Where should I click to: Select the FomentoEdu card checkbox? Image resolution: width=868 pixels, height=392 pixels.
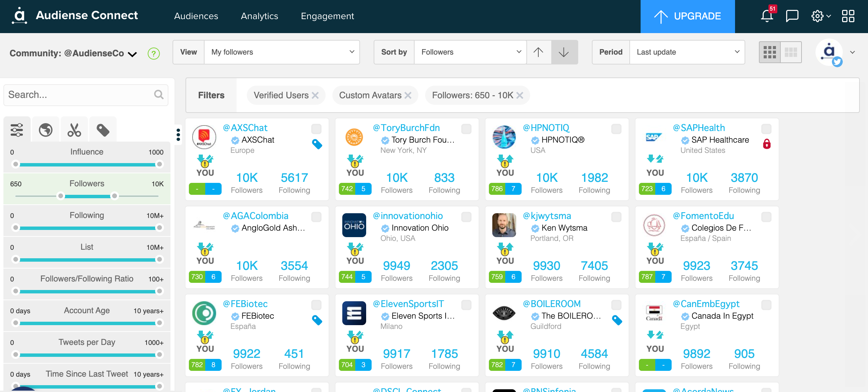coord(766,217)
